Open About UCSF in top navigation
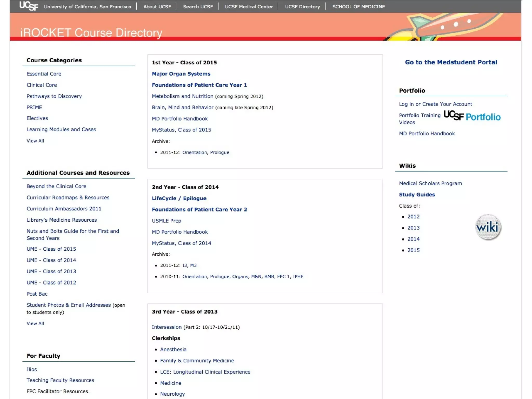The image size is (532, 399). tap(157, 6)
